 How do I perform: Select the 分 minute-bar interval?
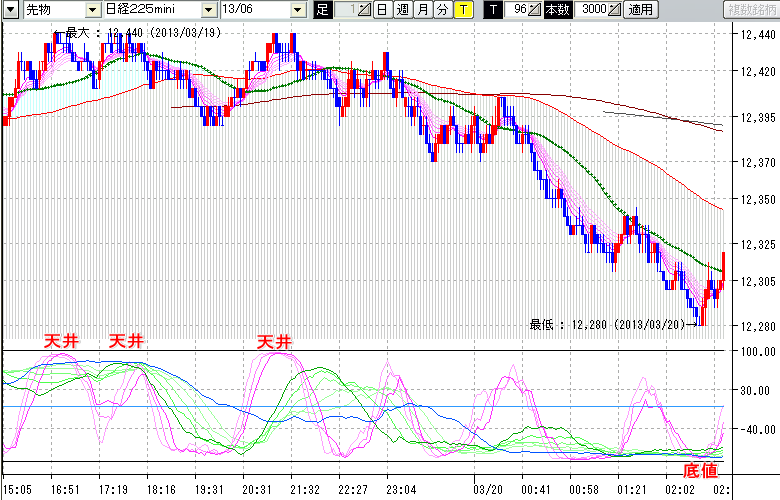point(442,10)
